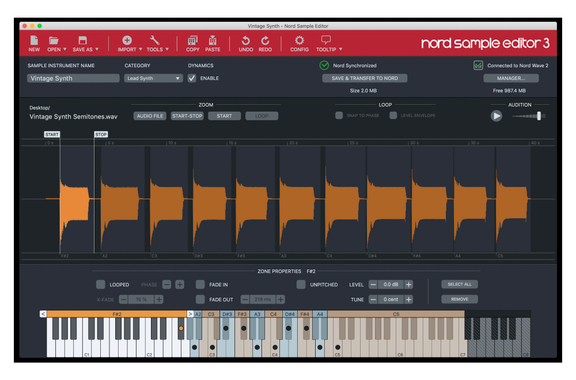The width and height of the screenshot is (576, 380).
Task: Click the STOP marker on waveform
Action: (x=101, y=135)
